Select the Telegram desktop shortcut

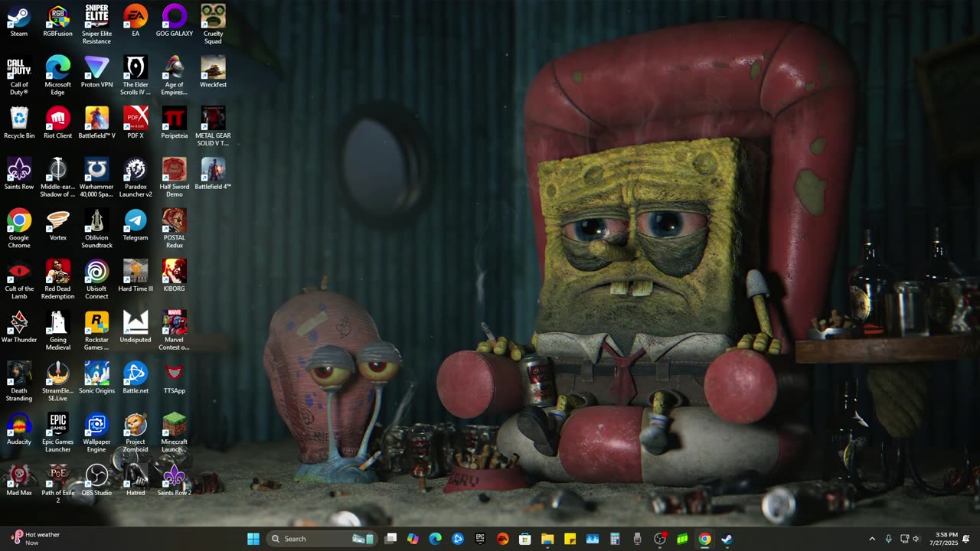136,224
